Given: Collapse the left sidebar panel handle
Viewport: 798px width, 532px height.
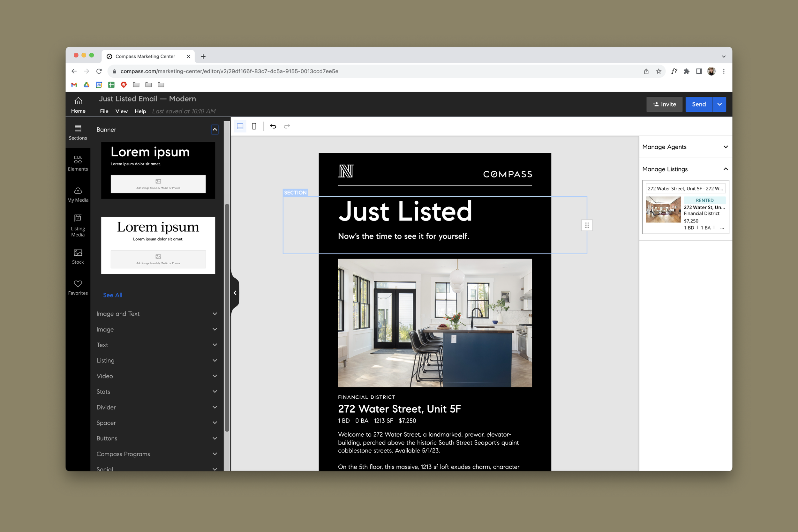Looking at the screenshot, I should [235, 292].
